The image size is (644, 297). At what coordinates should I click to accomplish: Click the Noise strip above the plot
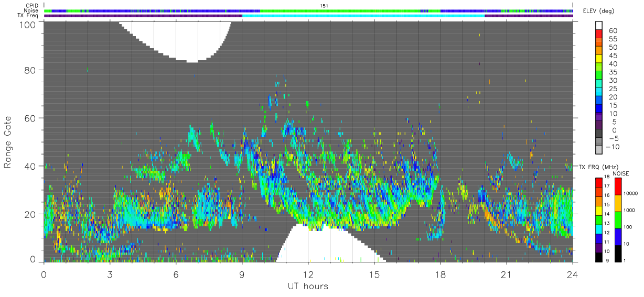pyautogui.click(x=308, y=10)
